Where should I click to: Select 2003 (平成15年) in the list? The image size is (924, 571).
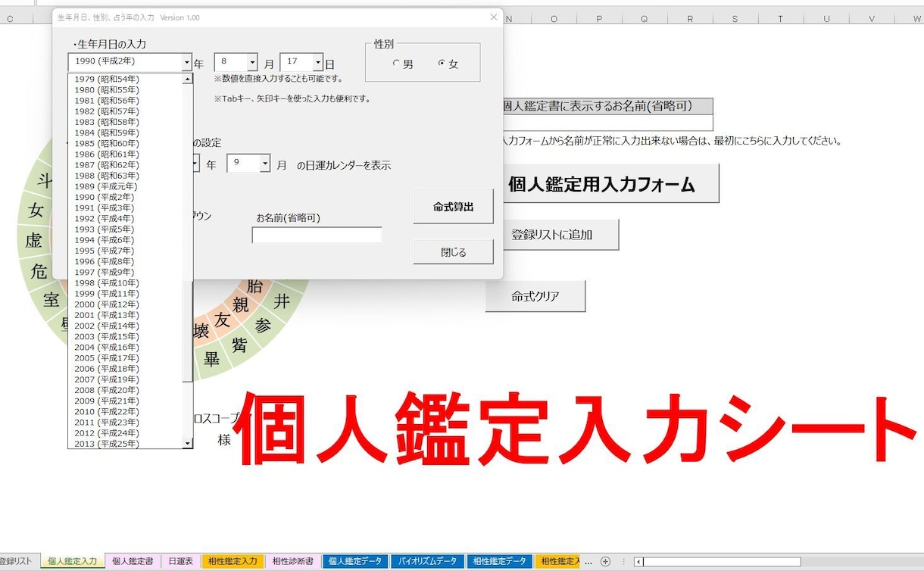(126, 336)
